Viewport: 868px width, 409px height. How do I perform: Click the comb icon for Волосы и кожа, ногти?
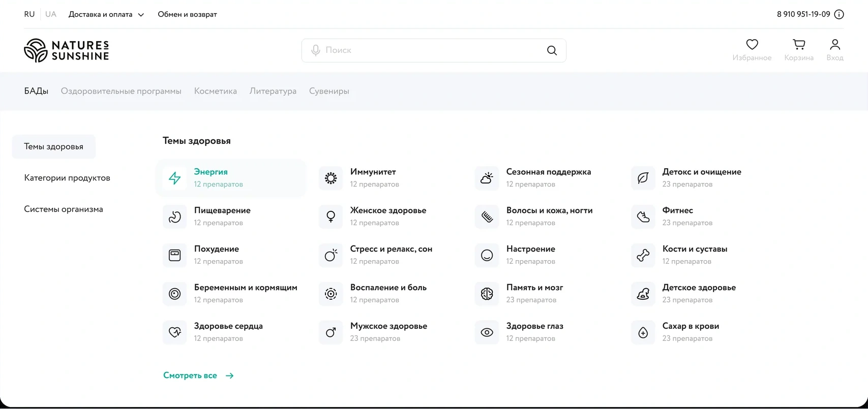tap(487, 217)
